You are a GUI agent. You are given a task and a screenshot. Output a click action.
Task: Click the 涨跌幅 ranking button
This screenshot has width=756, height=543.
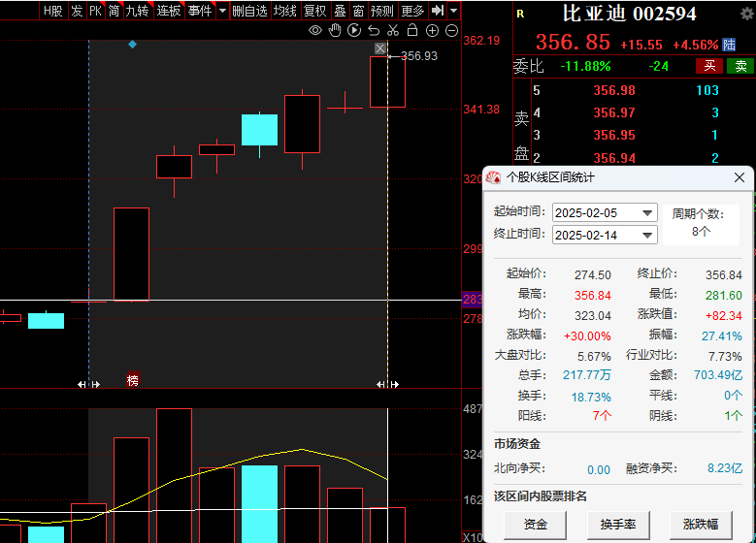coord(701,525)
